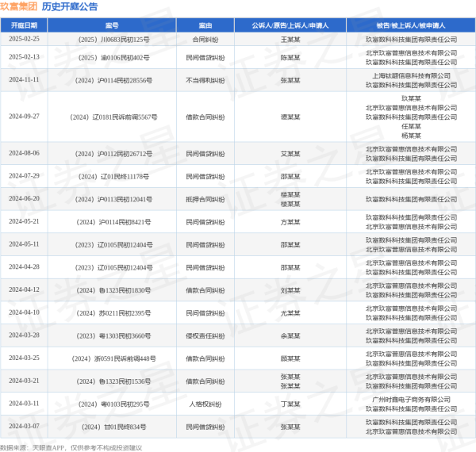Select case number (2024)辽01民终11178号
Screen dimensions: 476x452
tap(113, 177)
